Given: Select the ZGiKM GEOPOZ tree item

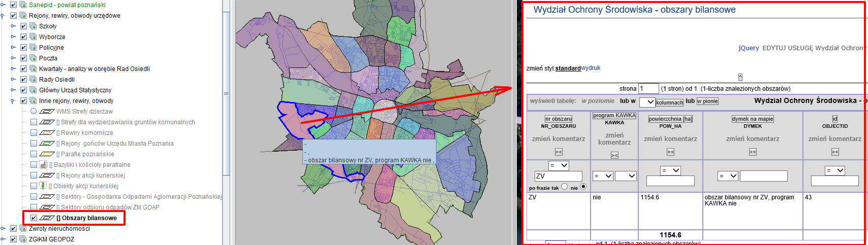Looking at the screenshot, I should coord(51,239).
